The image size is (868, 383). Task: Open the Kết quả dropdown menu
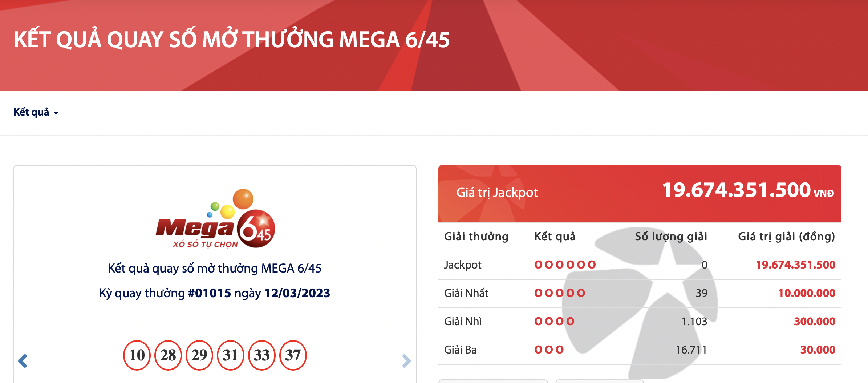pos(36,112)
